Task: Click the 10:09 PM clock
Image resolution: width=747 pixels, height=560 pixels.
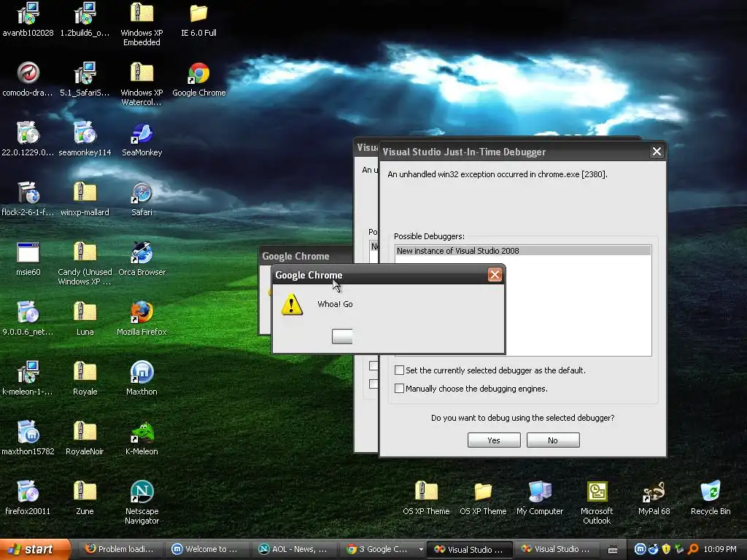Action: (720, 549)
